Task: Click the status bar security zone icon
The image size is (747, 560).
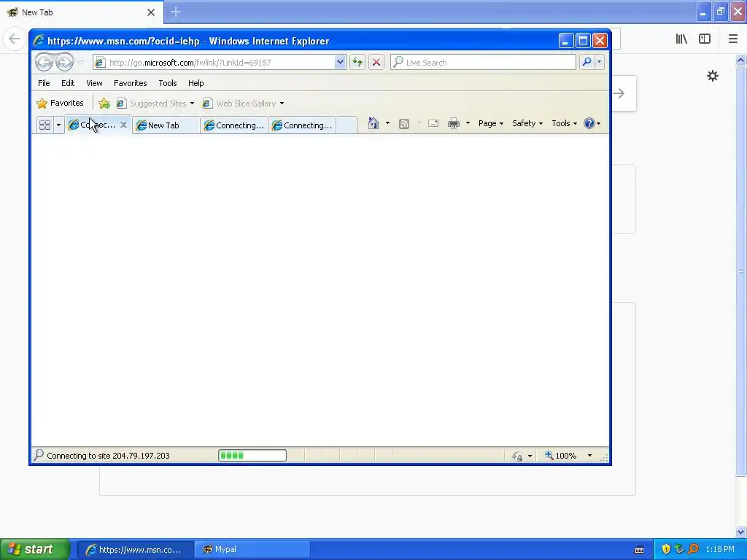Action: point(518,456)
